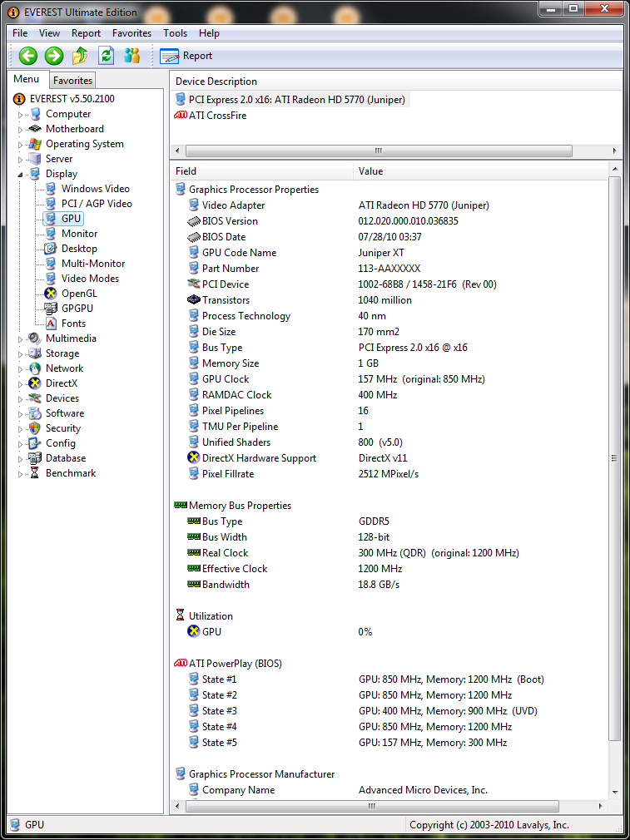Select the Multi-Monitor icon in tree
This screenshot has width=630, height=840.
51,264
